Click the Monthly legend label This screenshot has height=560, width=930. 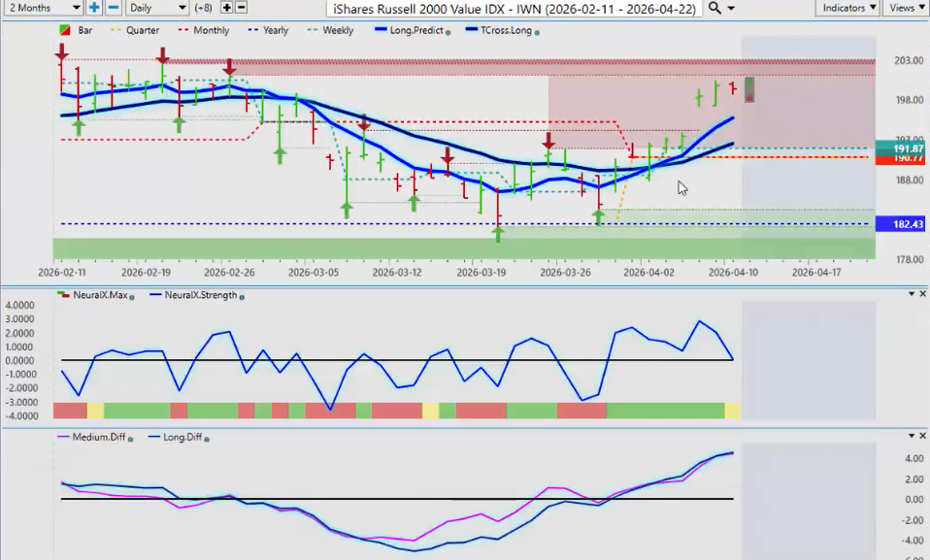(211, 31)
